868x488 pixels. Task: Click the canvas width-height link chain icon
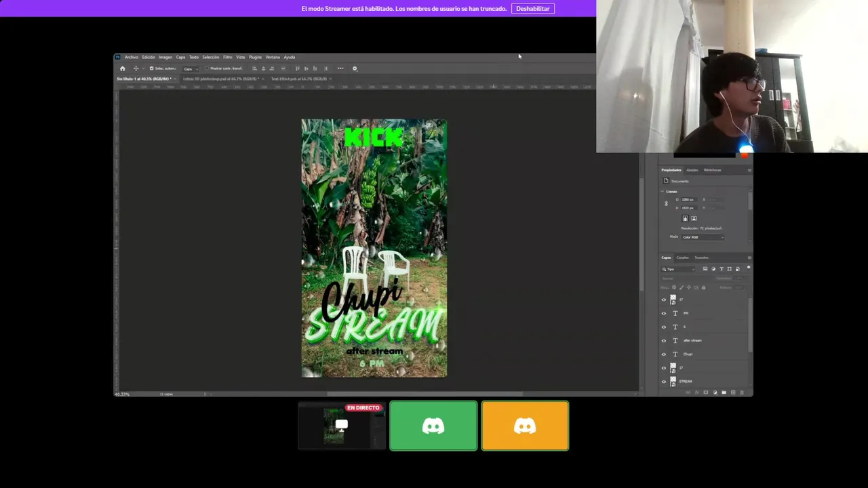(x=666, y=203)
